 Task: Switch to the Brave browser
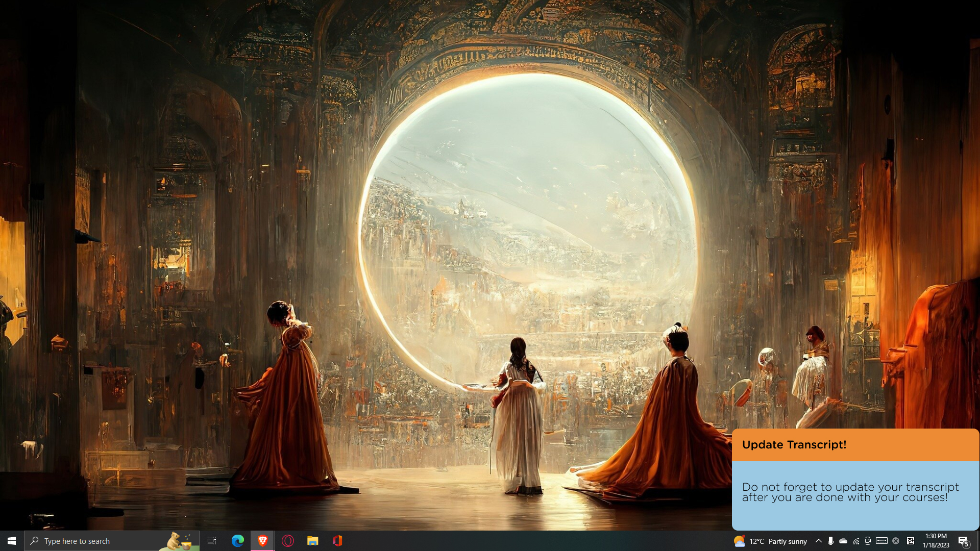point(263,541)
